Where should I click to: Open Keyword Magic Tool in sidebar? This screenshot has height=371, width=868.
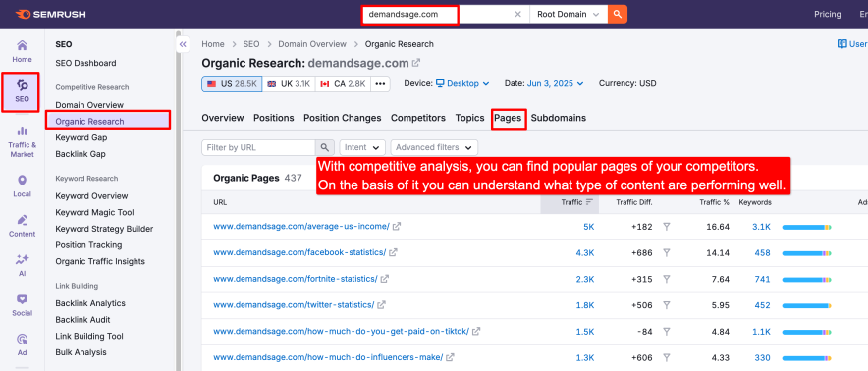pyautogui.click(x=94, y=212)
